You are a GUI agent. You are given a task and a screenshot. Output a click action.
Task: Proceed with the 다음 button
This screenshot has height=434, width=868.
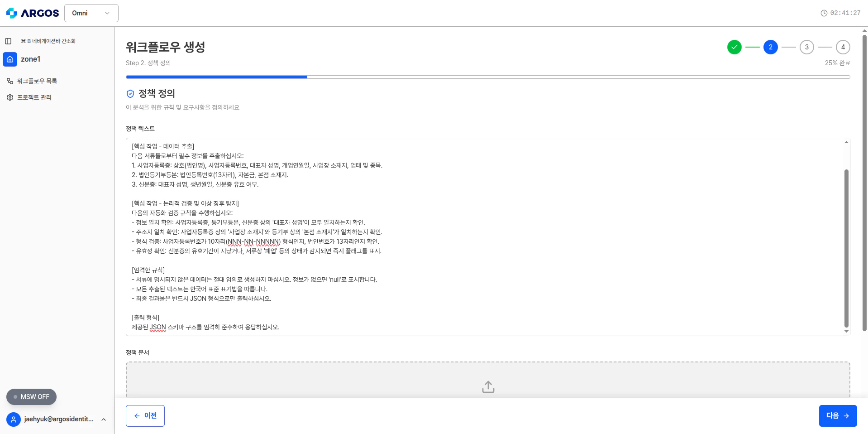pyautogui.click(x=838, y=416)
